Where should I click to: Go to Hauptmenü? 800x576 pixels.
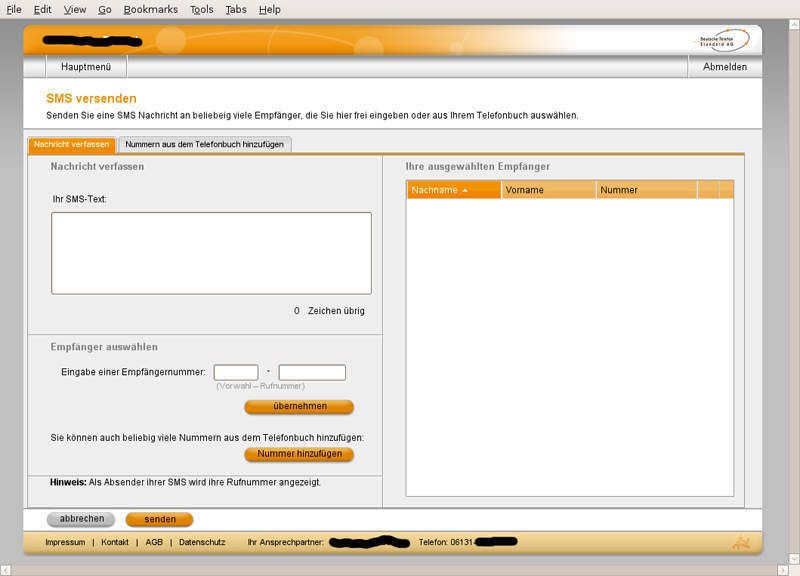point(86,67)
